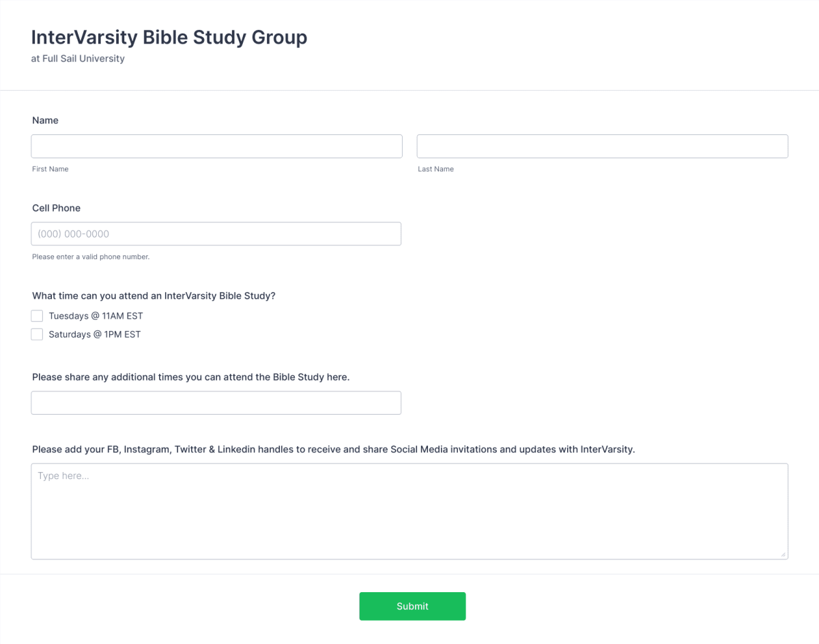Check the Tuesdays @ 11AM EST option
Viewport: 819px width, 644px height.
(x=37, y=315)
